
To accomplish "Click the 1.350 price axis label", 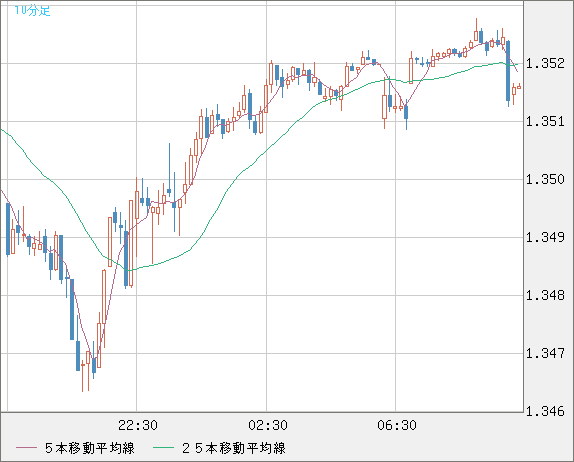I will (x=545, y=179).
